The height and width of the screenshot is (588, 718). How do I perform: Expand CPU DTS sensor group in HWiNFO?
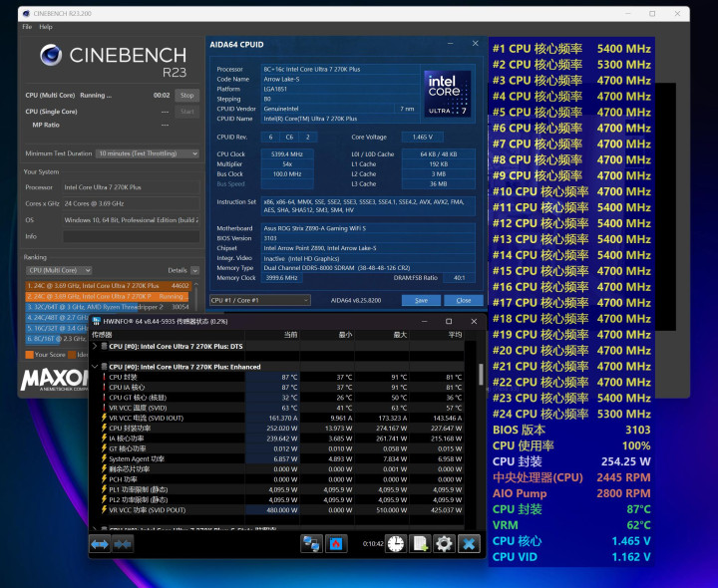coord(94,346)
